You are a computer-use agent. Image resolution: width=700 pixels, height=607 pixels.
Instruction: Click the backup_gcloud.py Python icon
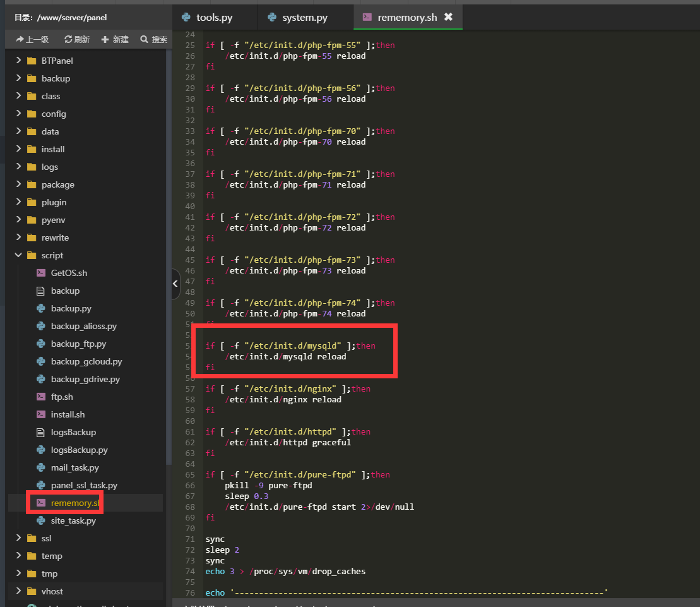click(40, 361)
